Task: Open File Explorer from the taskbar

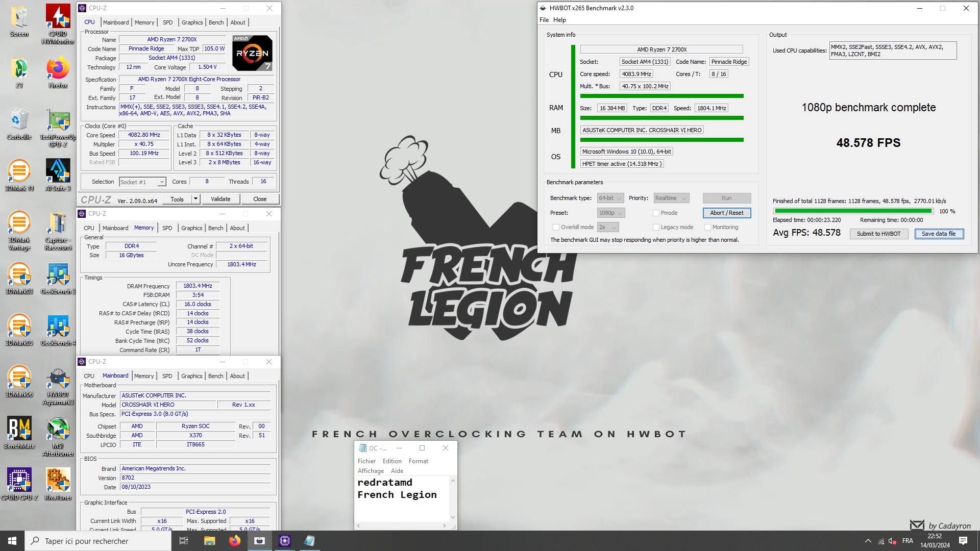Action: 209,541
